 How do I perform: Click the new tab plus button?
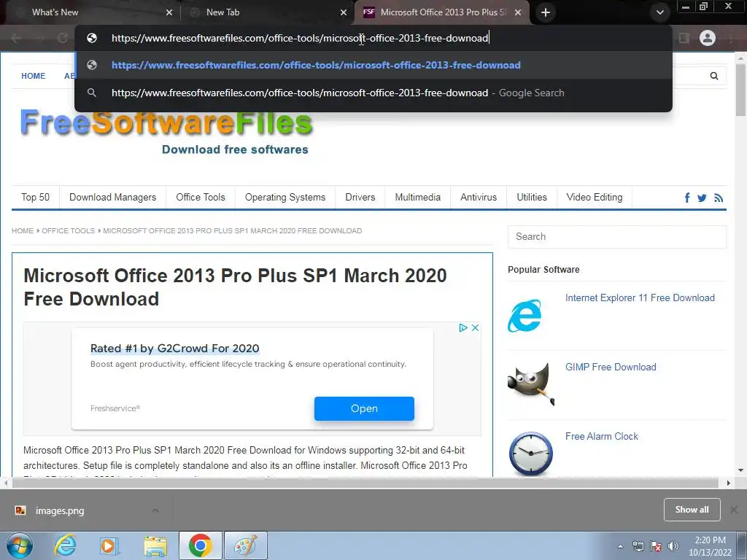point(546,12)
